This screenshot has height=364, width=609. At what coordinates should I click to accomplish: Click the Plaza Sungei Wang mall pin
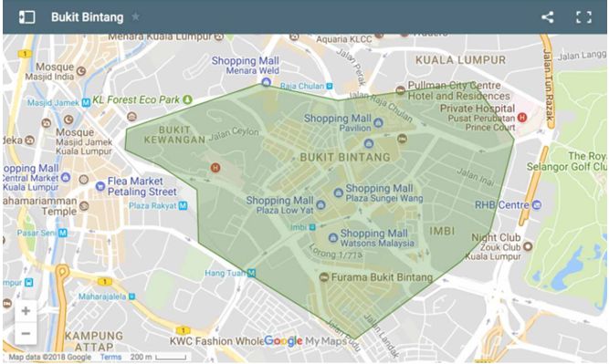(339, 192)
